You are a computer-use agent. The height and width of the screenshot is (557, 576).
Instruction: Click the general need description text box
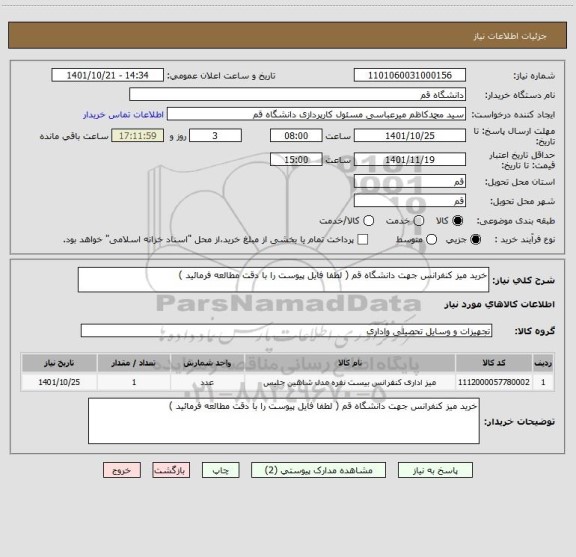click(x=283, y=280)
